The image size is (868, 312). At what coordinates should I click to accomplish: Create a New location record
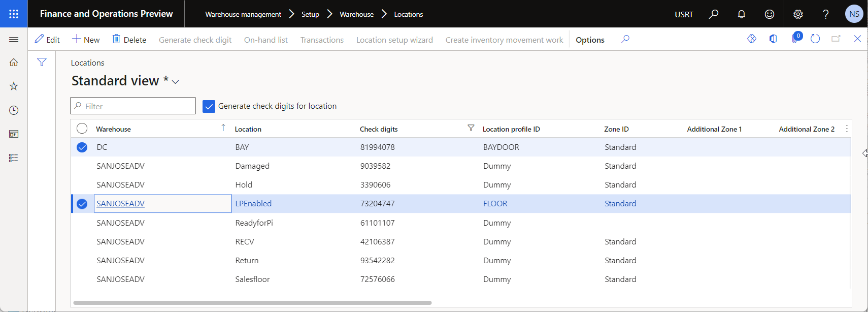[86, 40]
